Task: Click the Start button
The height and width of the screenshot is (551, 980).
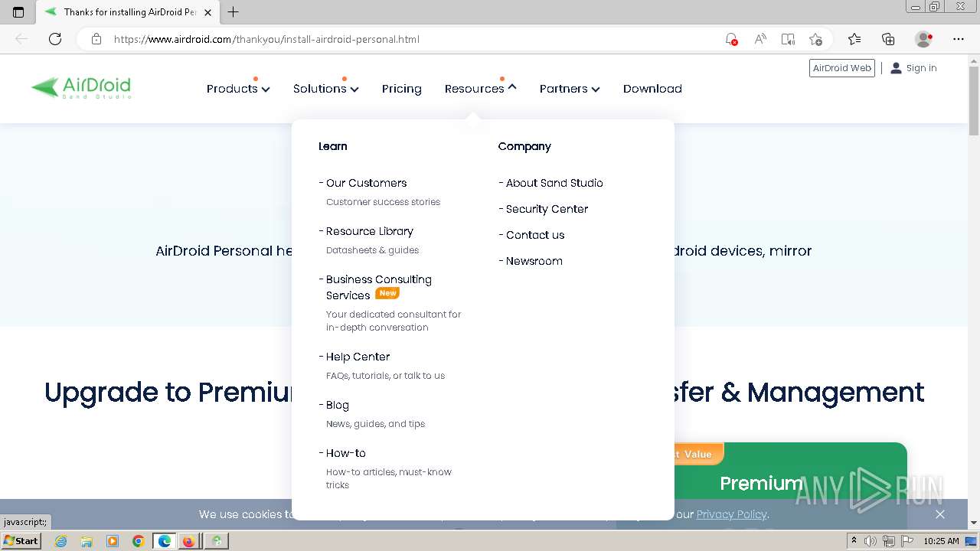Action: [x=21, y=541]
